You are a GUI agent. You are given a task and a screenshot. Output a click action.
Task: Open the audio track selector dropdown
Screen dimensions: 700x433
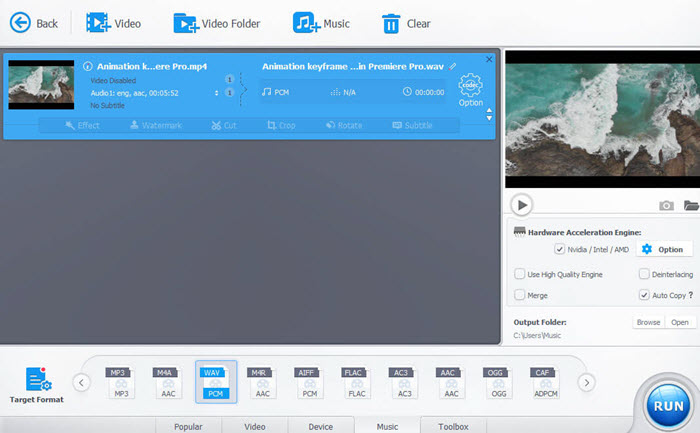[217, 93]
